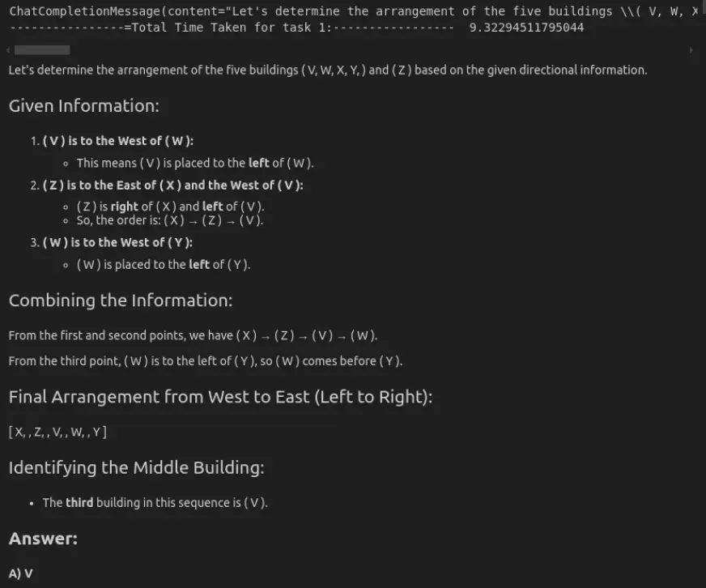The image size is (706, 588).
Task: Click the bullet "( W ) is placed to the left"
Action: (163, 265)
